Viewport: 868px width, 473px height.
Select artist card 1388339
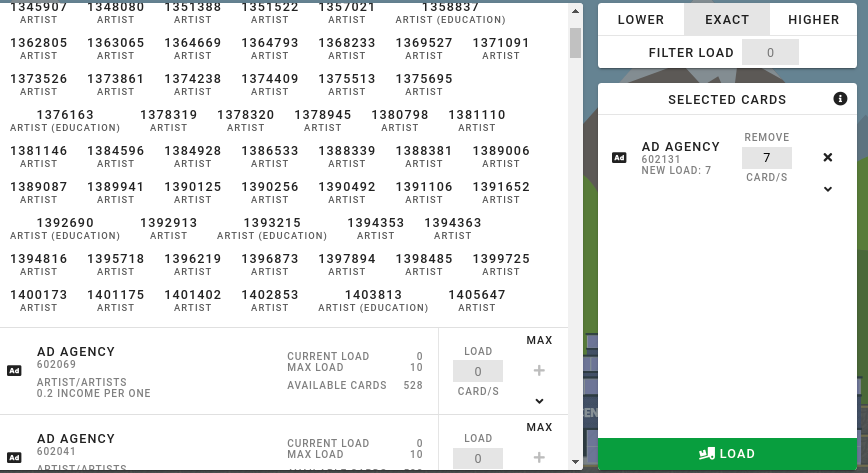click(347, 156)
